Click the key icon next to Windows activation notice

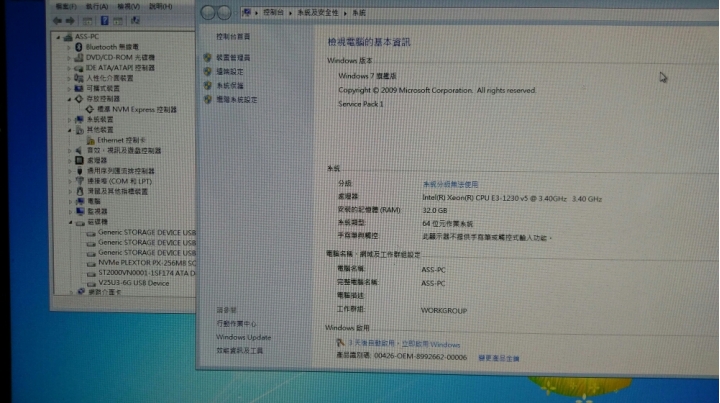point(340,343)
